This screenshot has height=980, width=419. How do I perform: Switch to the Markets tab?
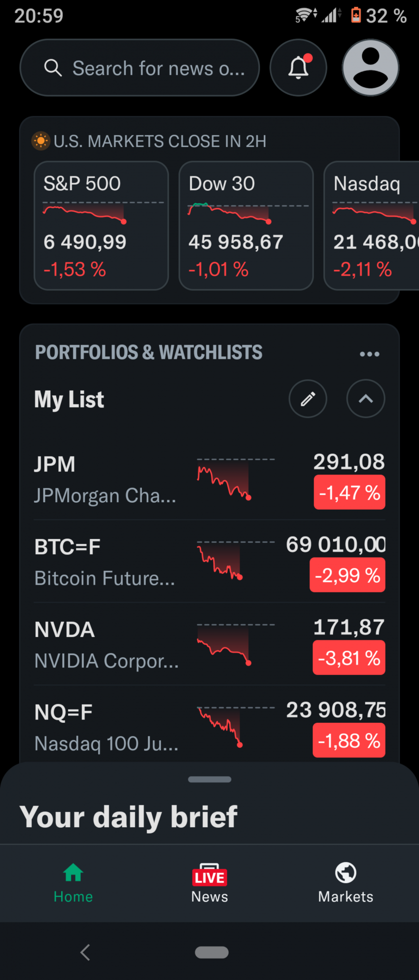tap(346, 882)
